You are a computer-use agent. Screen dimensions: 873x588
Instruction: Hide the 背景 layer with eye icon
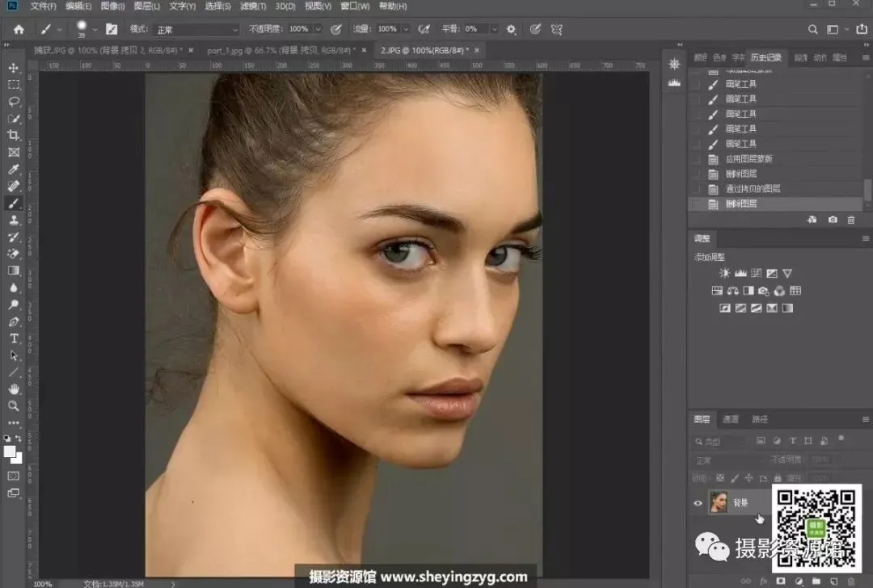[x=698, y=502]
